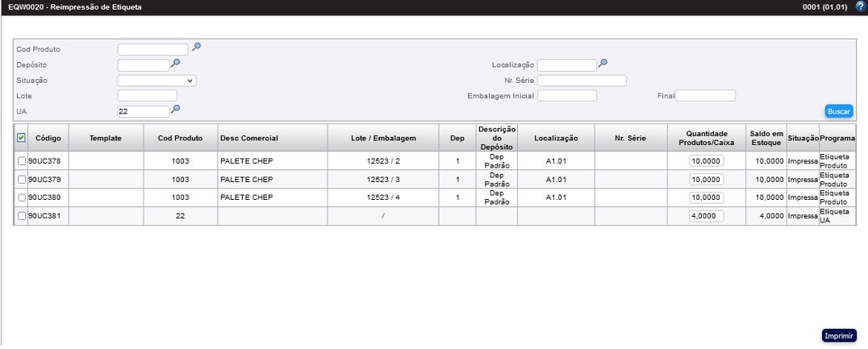Check the row 90UC378 checkbox
868x349 pixels.
pos(22,161)
